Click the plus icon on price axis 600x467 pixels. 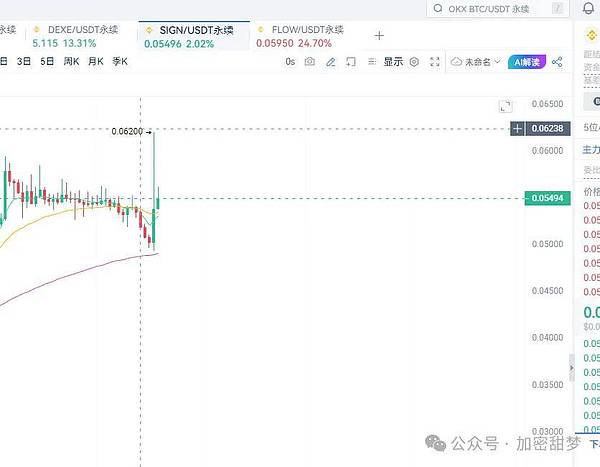click(x=517, y=129)
